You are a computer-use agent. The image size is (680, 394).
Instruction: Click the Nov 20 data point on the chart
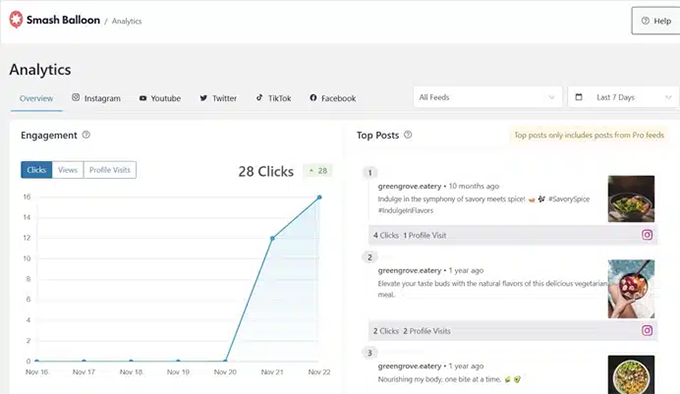(225, 361)
